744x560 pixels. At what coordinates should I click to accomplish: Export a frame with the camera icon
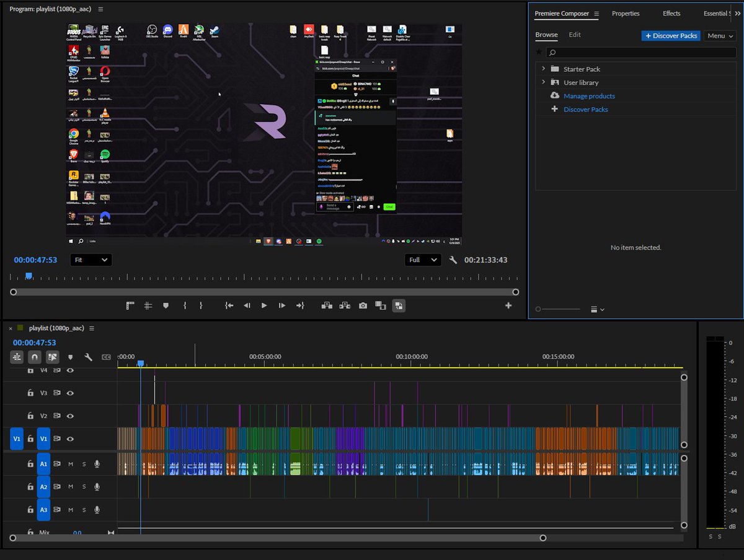363,305
